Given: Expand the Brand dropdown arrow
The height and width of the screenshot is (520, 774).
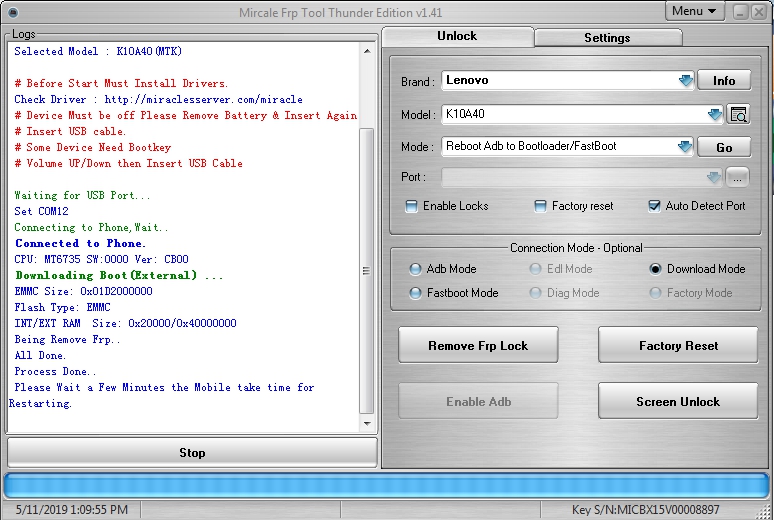Looking at the screenshot, I should click(x=685, y=80).
